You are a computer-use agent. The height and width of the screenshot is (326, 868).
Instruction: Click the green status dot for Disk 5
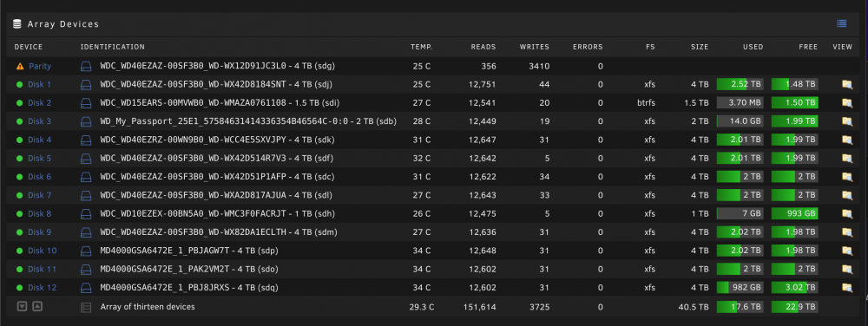coord(20,159)
